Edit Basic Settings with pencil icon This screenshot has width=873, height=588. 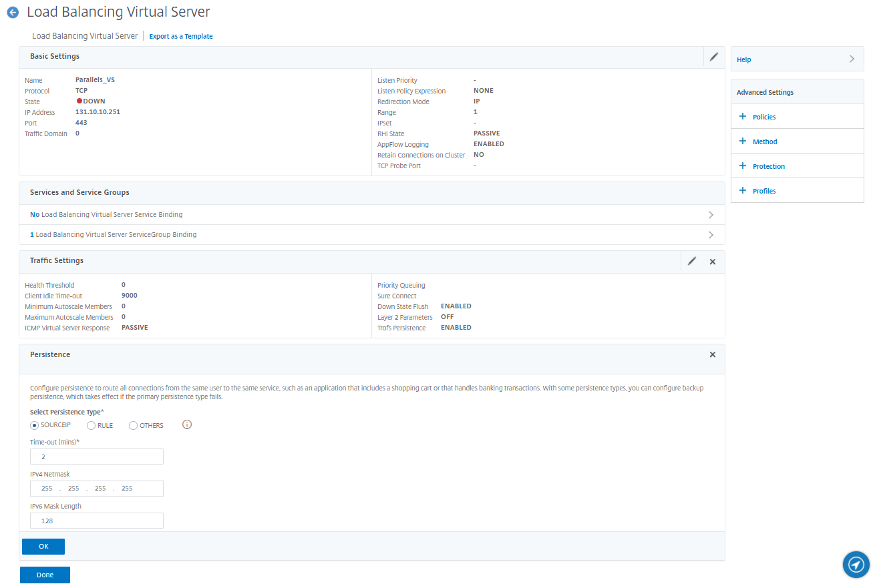(713, 57)
